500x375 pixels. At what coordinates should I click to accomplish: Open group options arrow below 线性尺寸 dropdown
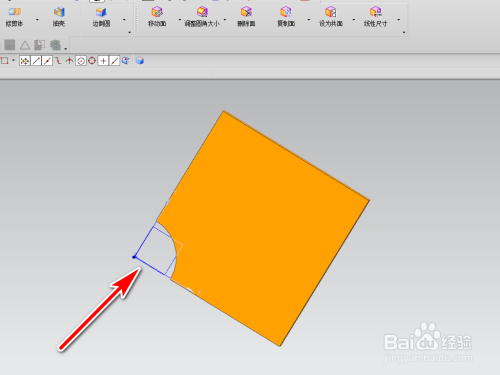click(404, 32)
